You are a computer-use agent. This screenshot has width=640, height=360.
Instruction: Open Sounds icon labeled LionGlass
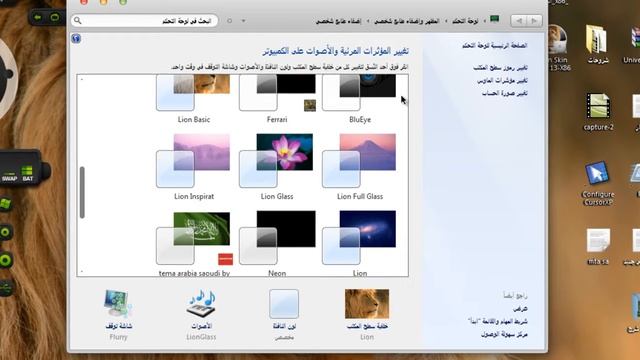click(201, 304)
